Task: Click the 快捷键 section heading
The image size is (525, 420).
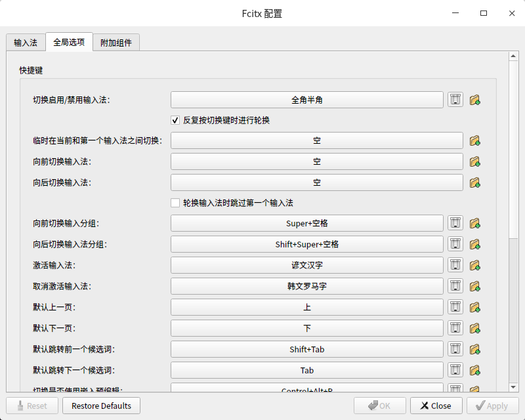Action: coord(31,70)
